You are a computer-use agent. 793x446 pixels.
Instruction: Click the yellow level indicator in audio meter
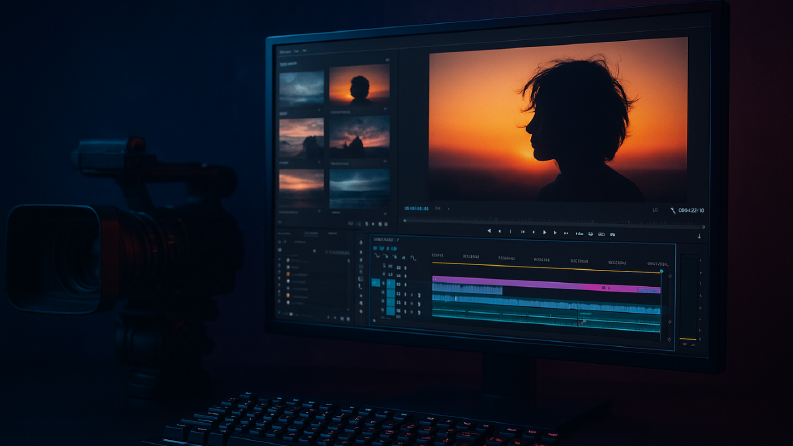point(688,339)
